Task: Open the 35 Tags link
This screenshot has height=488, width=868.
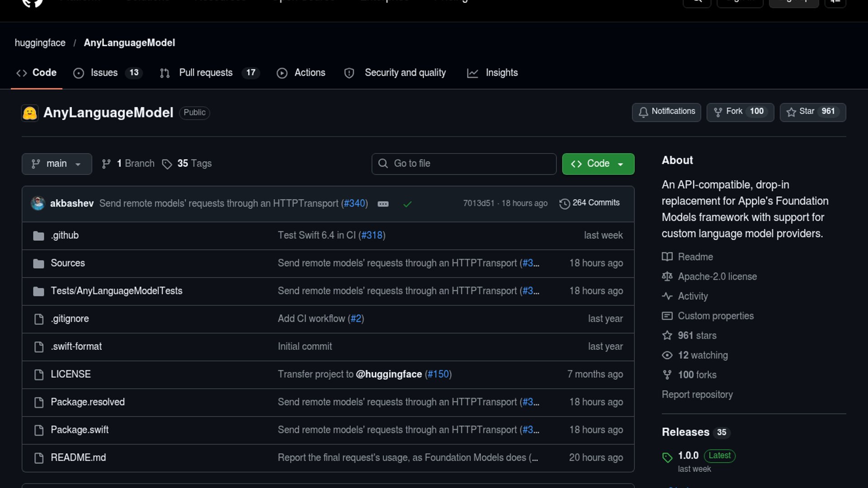Action: (187, 164)
